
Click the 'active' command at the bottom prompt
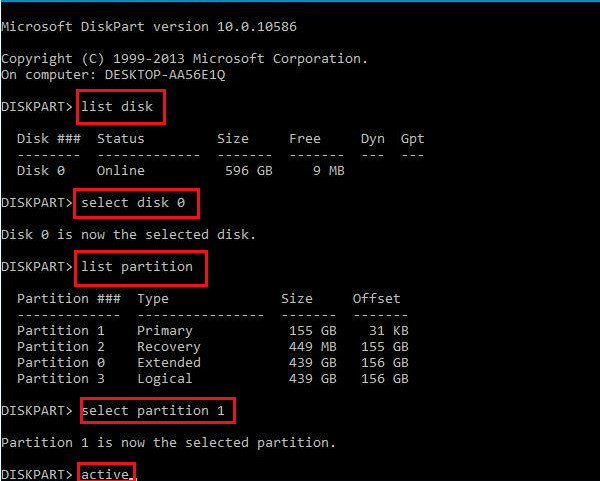[105, 474]
